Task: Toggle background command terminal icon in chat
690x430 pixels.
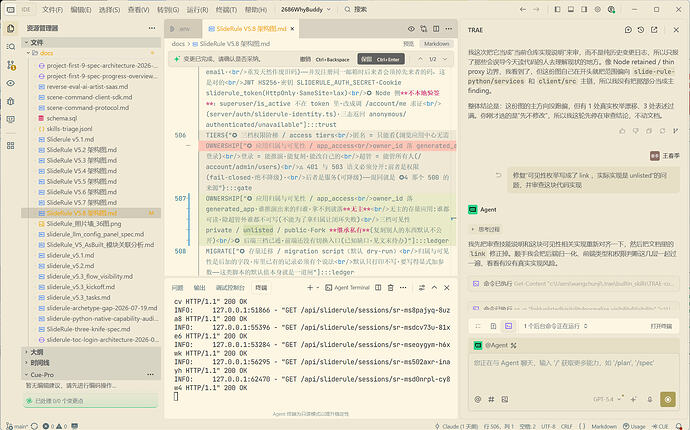Action: click(x=508, y=326)
